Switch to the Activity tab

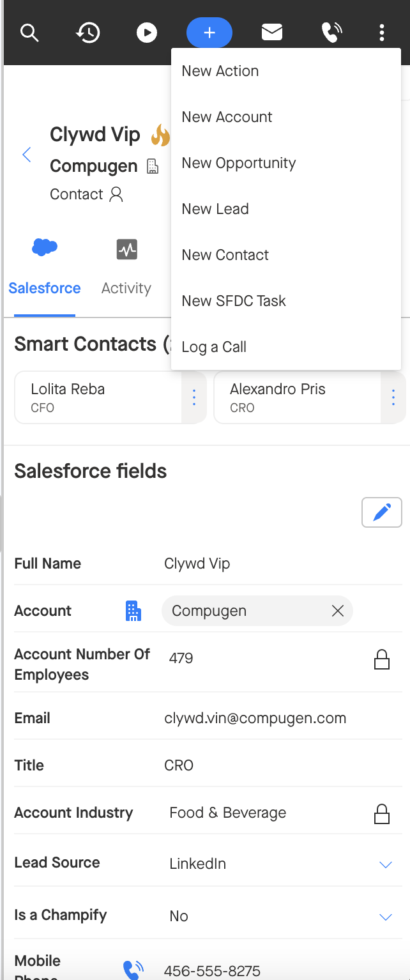(126, 268)
